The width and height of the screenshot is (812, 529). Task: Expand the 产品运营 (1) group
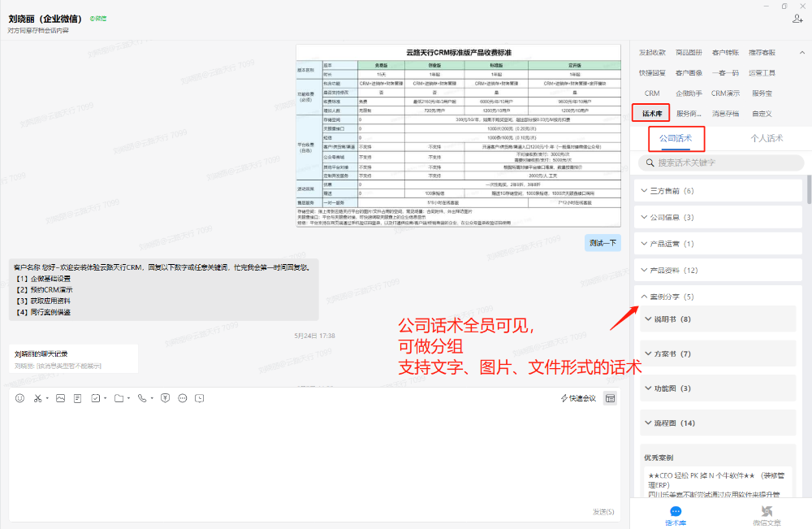[718, 244]
